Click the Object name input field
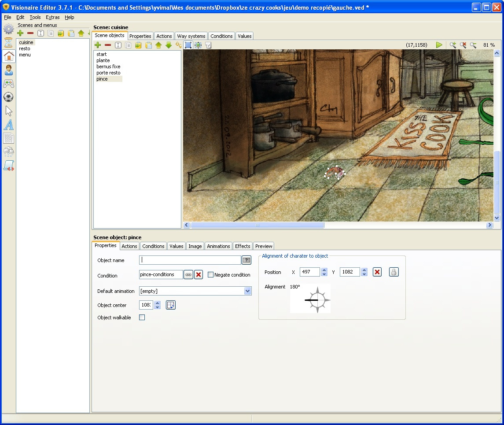Viewport: 504px width, 425px height. [x=190, y=260]
